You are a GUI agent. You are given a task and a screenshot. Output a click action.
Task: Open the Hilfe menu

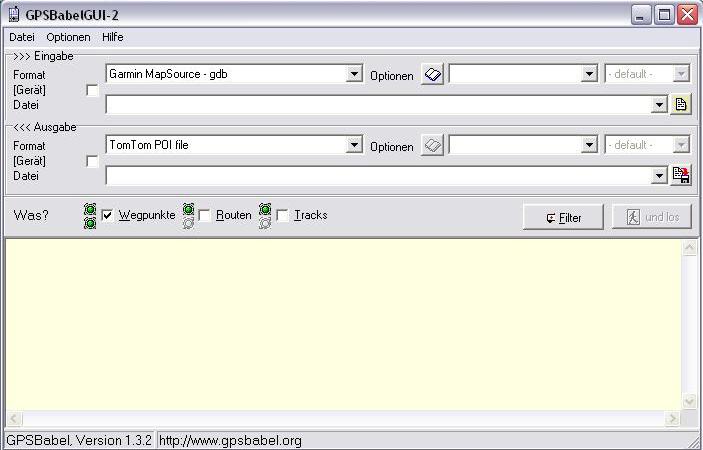point(112,37)
